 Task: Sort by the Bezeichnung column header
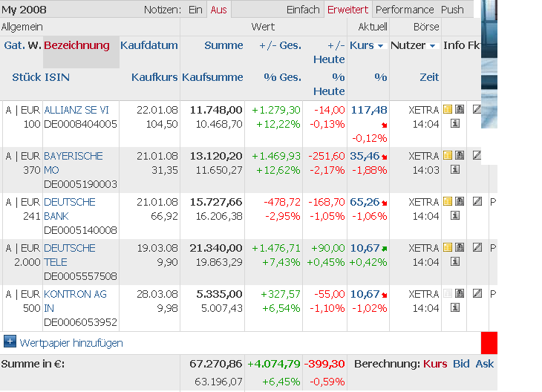click(x=76, y=45)
